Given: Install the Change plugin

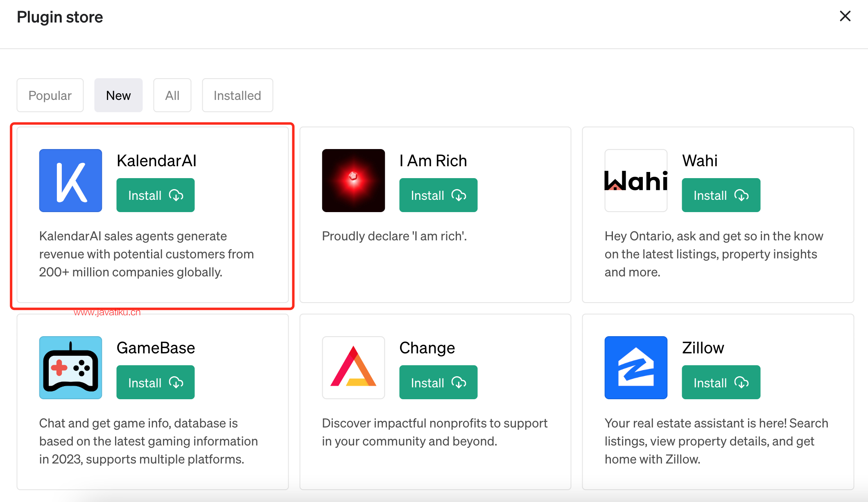Looking at the screenshot, I should click(439, 382).
